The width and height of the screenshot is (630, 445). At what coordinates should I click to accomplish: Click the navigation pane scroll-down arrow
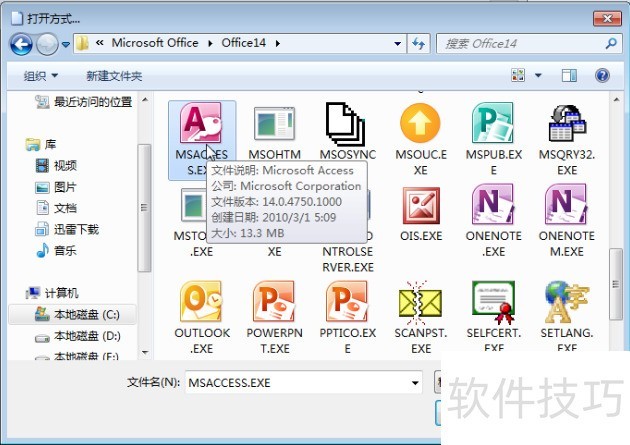(x=145, y=353)
